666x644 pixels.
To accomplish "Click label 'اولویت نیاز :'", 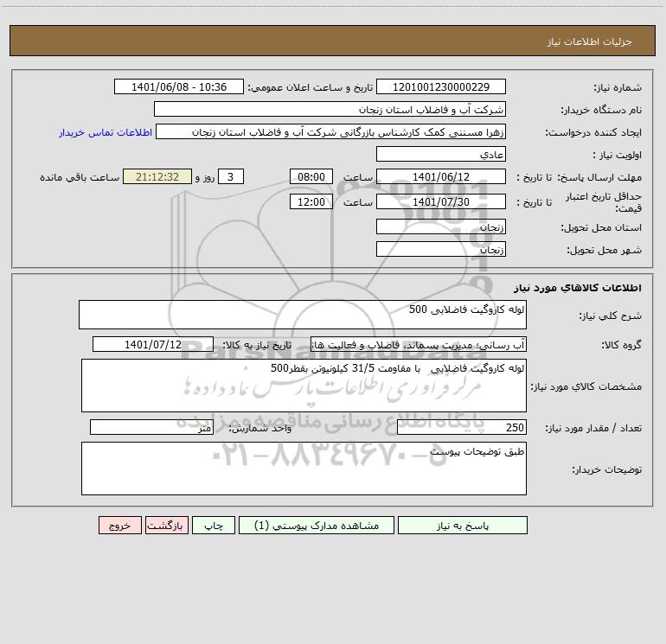I will coord(617,155).
